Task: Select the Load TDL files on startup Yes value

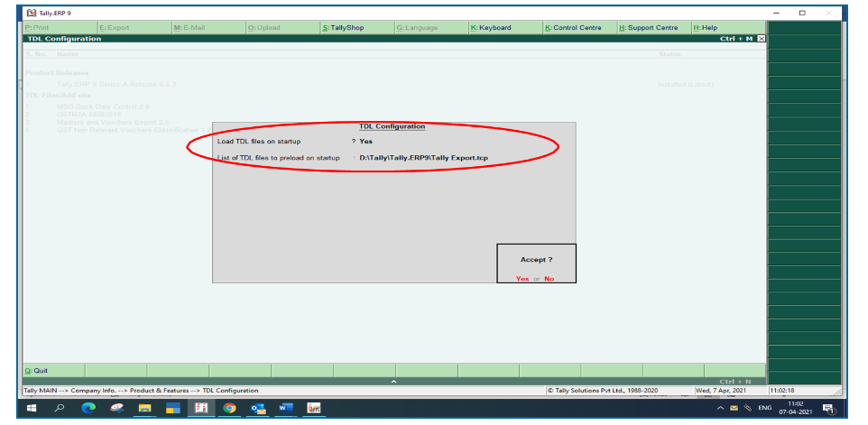Action: 366,142
